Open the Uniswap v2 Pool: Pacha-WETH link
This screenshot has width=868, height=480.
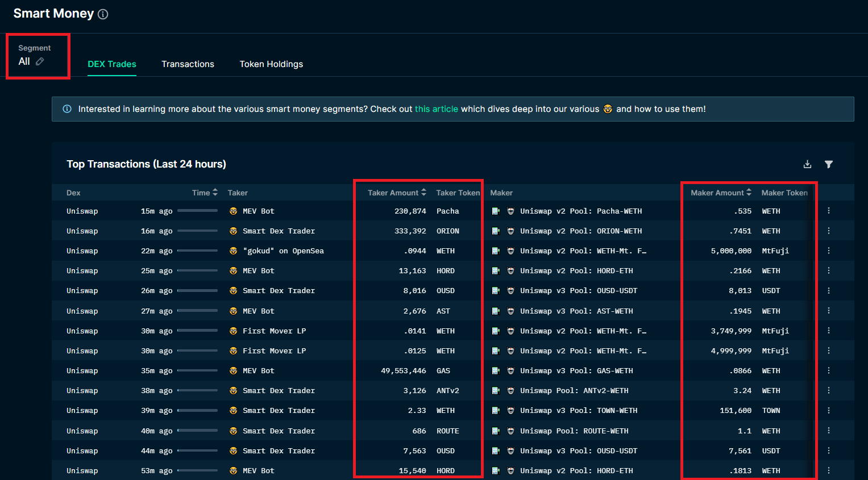pyautogui.click(x=581, y=211)
